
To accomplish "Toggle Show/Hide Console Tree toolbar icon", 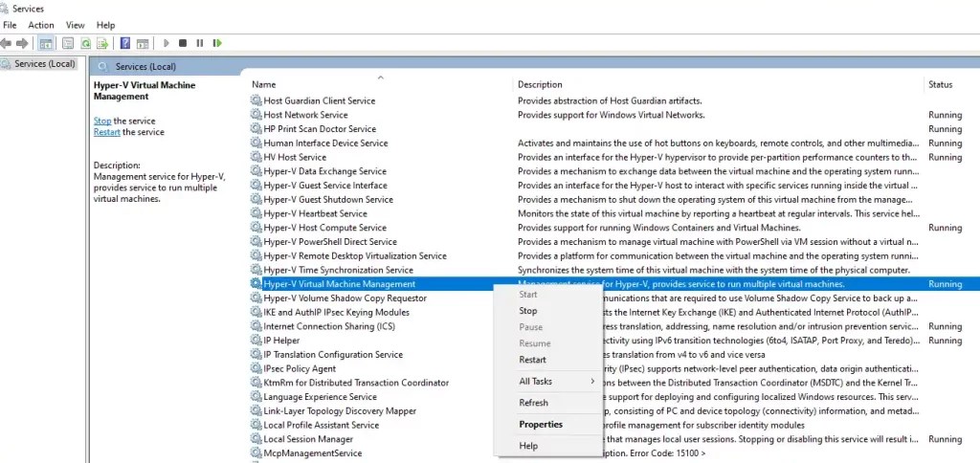I will pyautogui.click(x=46, y=43).
